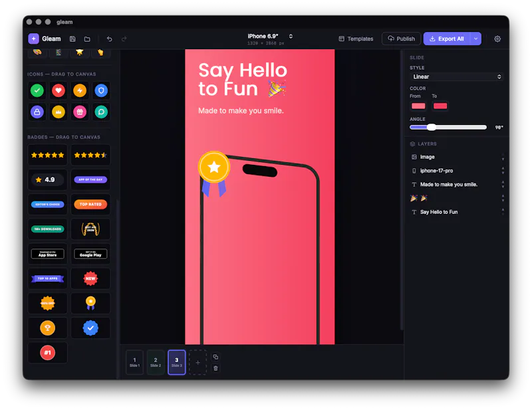Open the iPhone 6.9" device size dropdown
The width and height of the screenshot is (532, 410).
click(270, 39)
